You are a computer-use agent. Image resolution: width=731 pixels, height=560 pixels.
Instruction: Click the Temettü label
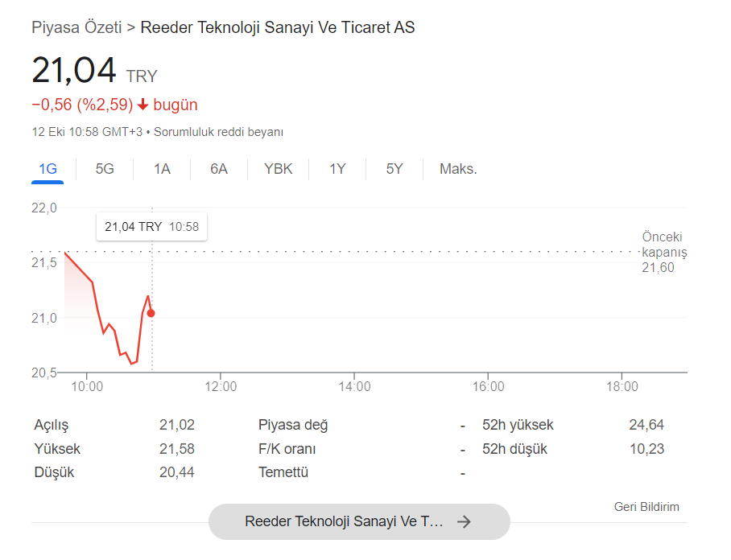pos(283,472)
